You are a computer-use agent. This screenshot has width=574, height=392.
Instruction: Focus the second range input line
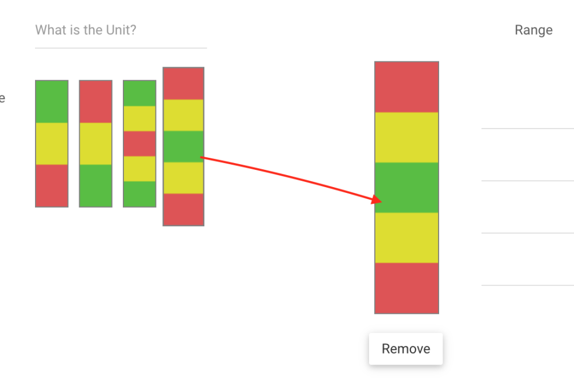(x=527, y=170)
